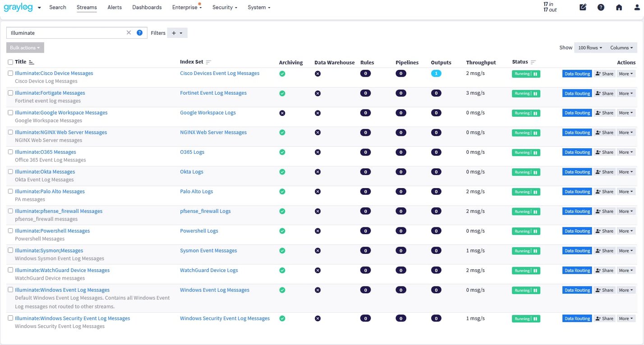Sort streams by Title using sort icon
The image size is (644, 345).
tap(31, 62)
